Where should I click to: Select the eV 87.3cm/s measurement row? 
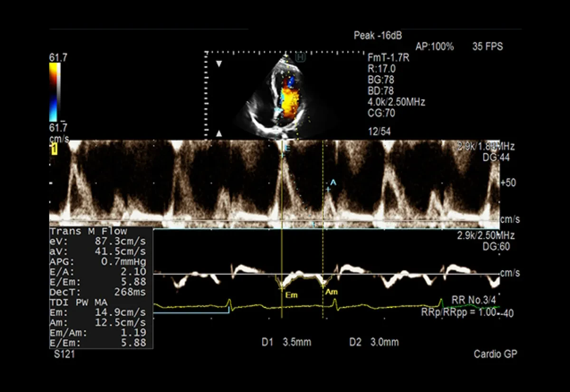[x=98, y=241]
